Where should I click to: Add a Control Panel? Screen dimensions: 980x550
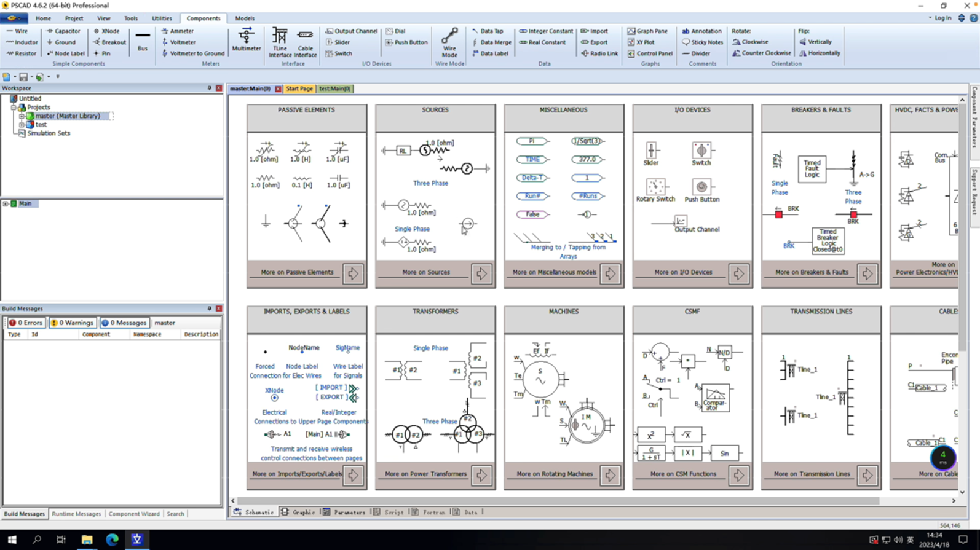click(x=650, y=53)
